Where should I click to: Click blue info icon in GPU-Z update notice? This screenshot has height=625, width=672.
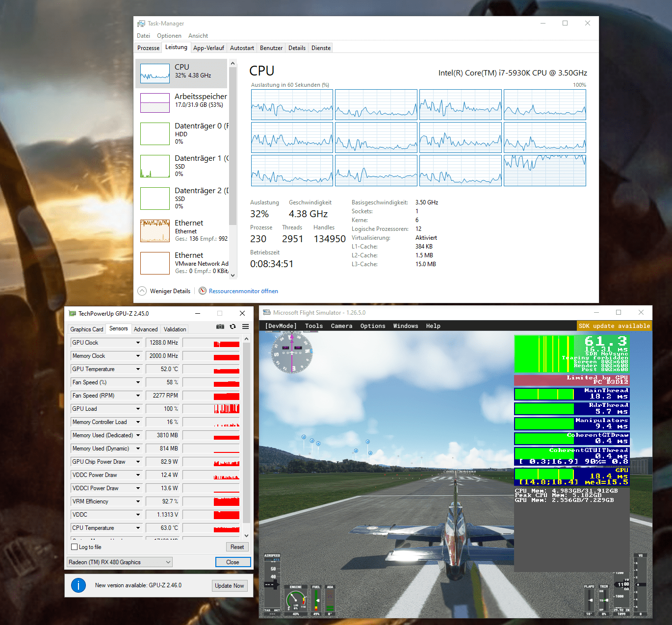[78, 585]
